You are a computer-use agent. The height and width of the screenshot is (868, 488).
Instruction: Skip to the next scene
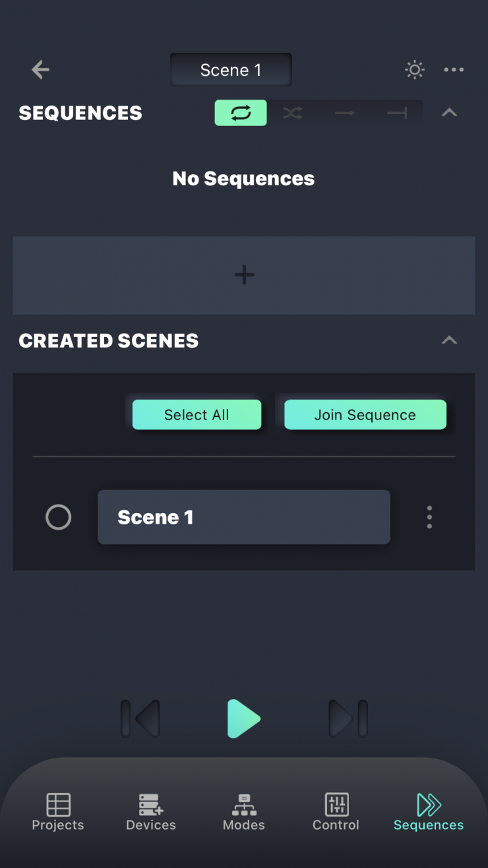click(348, 718)
